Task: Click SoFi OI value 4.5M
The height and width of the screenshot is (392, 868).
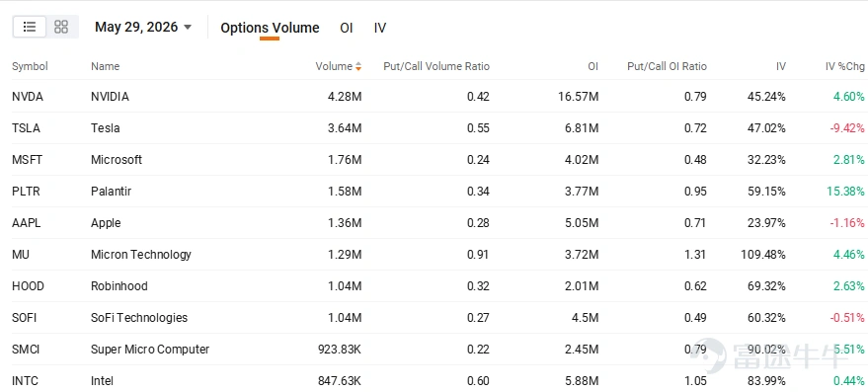Action: point(586,318)
